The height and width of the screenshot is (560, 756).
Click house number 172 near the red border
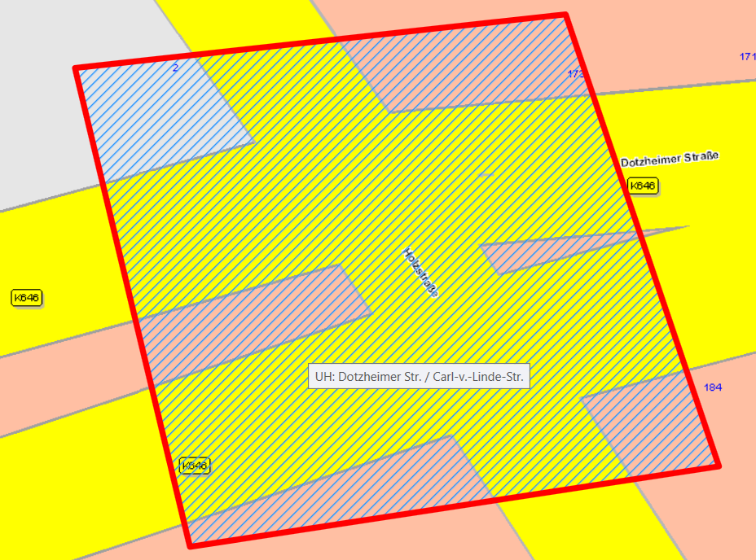[575, 74]
